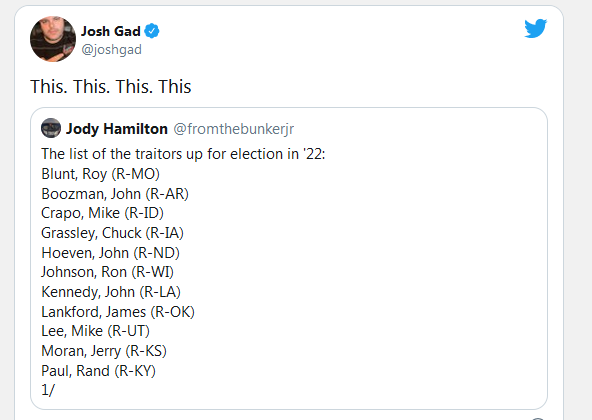
Task: Open the @fromthebunkerjr handle
Action: [x=234, y=129]
